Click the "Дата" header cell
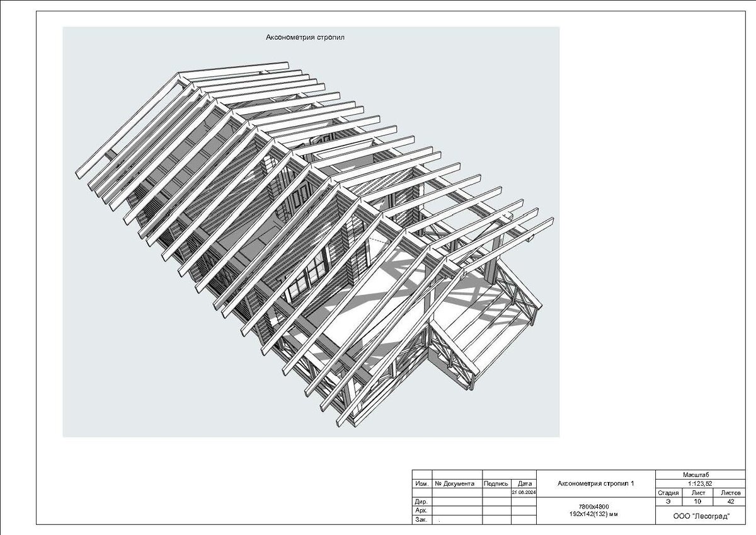The height and width of the screenshot is (535, 756). pyautogui.click(x=524, y=484)
